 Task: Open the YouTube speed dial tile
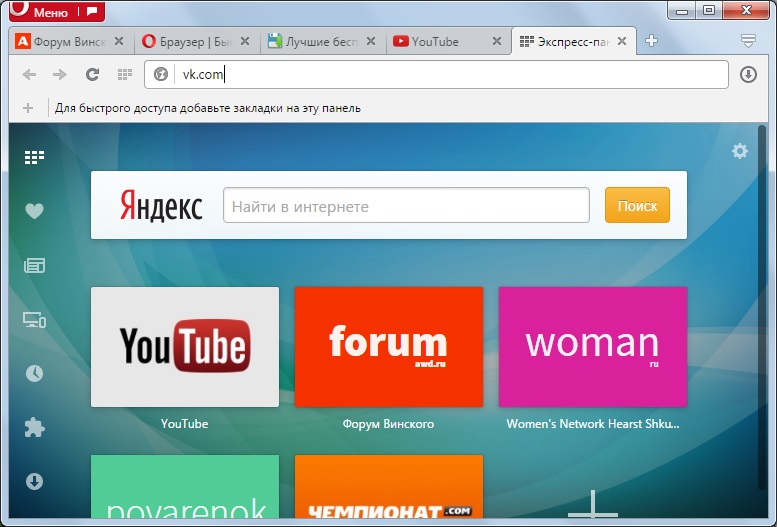tap(185, 347)
